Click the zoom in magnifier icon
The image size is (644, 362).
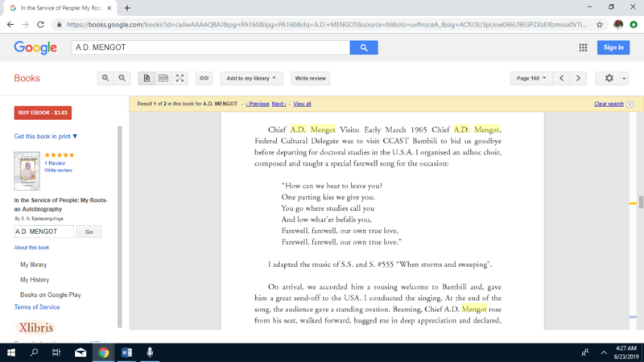105,78
